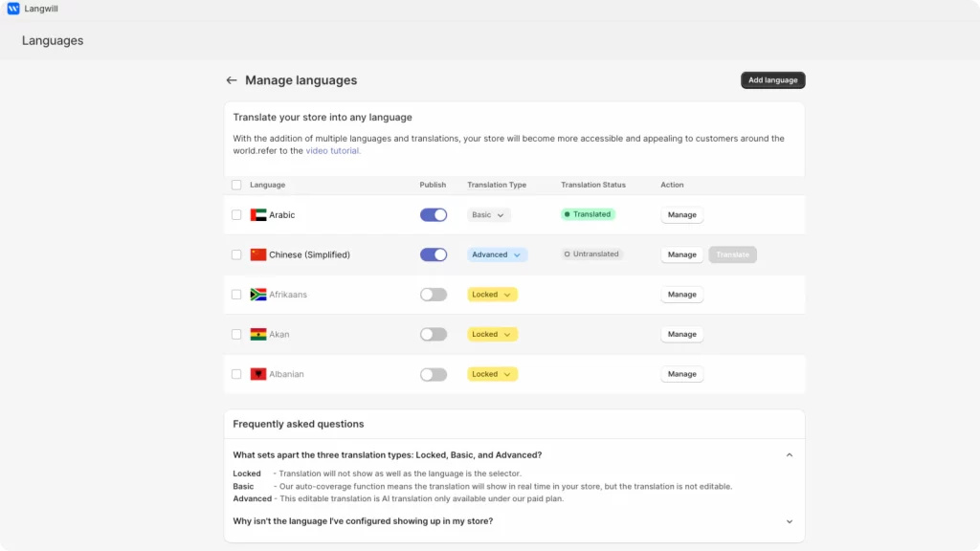Click the Albanian flag icon
Viewport: 980px width, 551px height.
tap(257, 373)
